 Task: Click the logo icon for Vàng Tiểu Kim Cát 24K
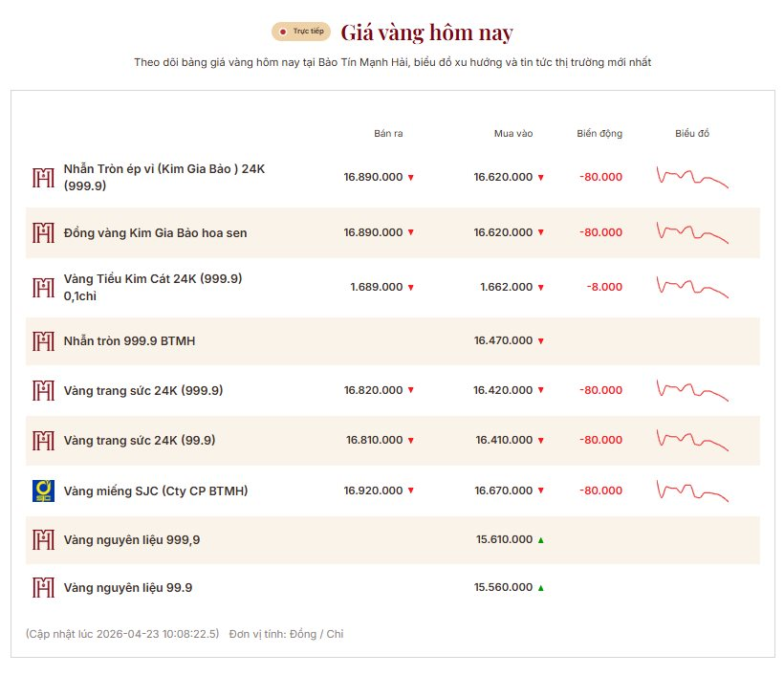tap(43, 287)
